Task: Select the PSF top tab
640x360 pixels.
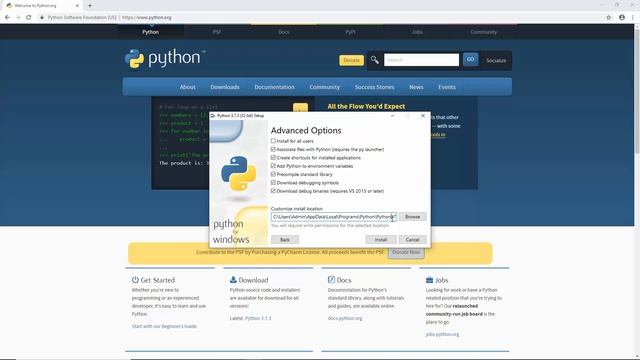Action: (217, 32)
